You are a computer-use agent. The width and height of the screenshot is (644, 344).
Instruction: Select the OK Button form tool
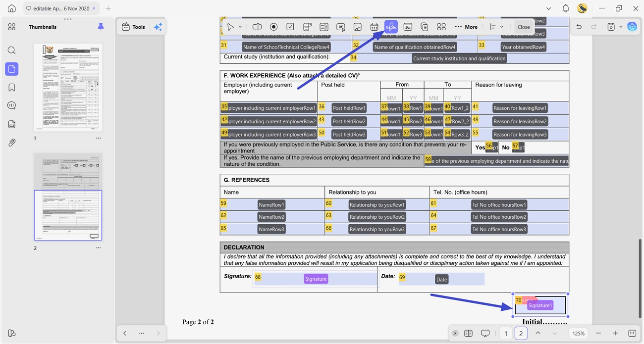tap(341, 27)
